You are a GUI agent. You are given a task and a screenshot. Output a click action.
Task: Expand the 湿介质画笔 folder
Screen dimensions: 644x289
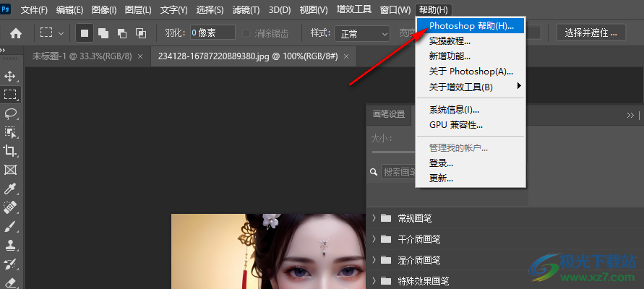[374, 259]
